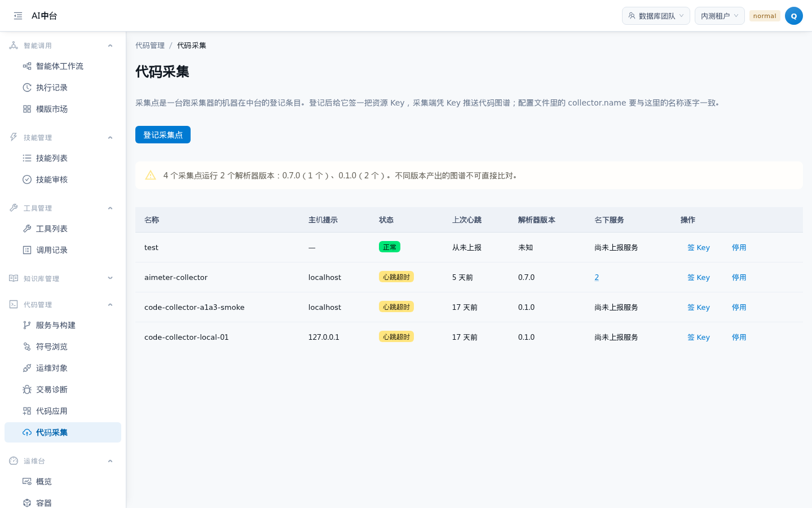Click the 调用记录 document icon
Viewport: 812px width, 508px height.
point(27,250)
